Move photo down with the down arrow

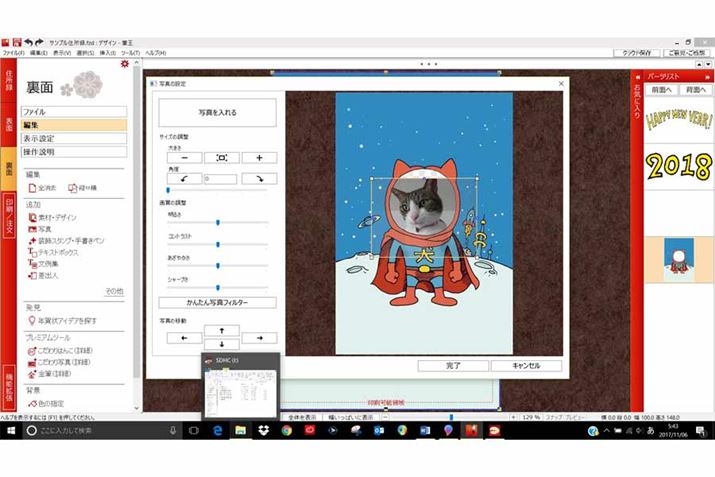222,344
